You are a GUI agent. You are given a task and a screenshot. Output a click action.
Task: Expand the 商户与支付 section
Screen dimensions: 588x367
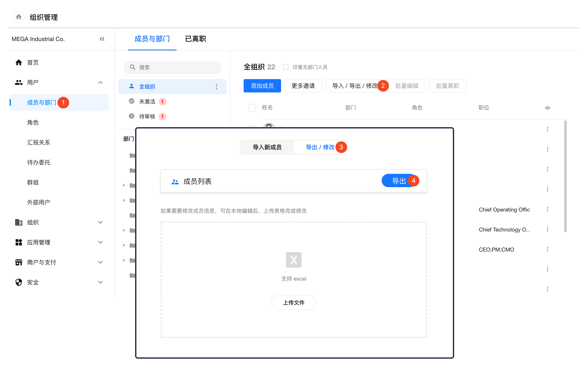coord(100,262)
